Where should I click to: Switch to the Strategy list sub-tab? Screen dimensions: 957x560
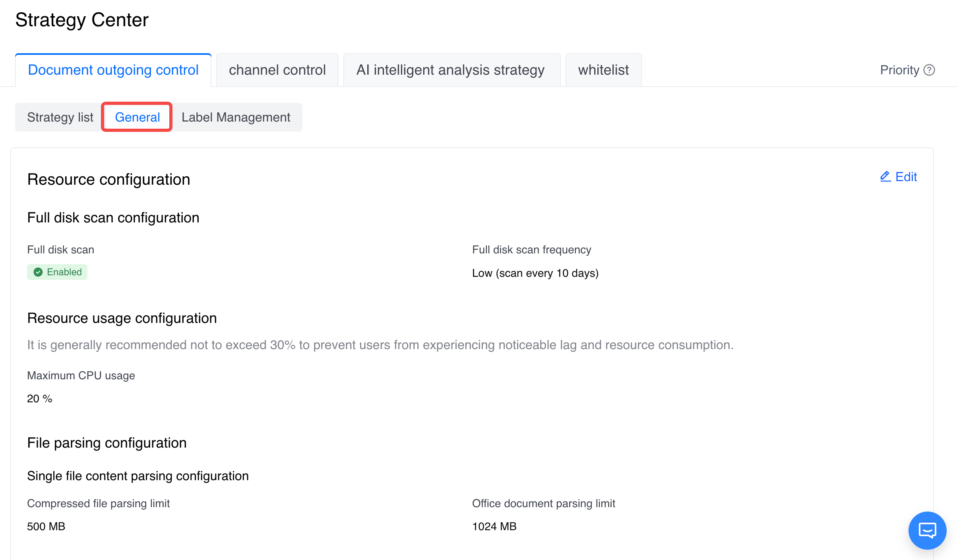(60, 117)
